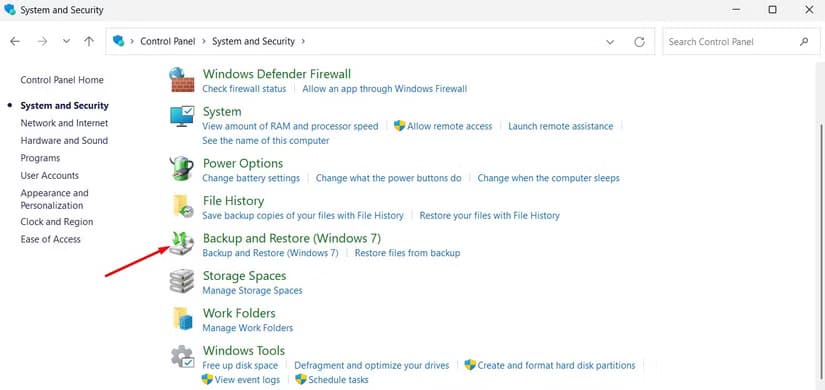Go up one level with up arrow

pos(89,42)
